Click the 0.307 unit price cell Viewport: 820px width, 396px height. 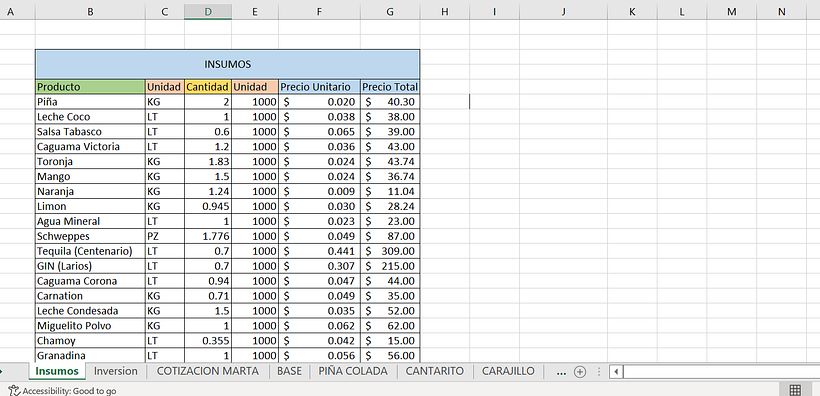pos(319,266)
